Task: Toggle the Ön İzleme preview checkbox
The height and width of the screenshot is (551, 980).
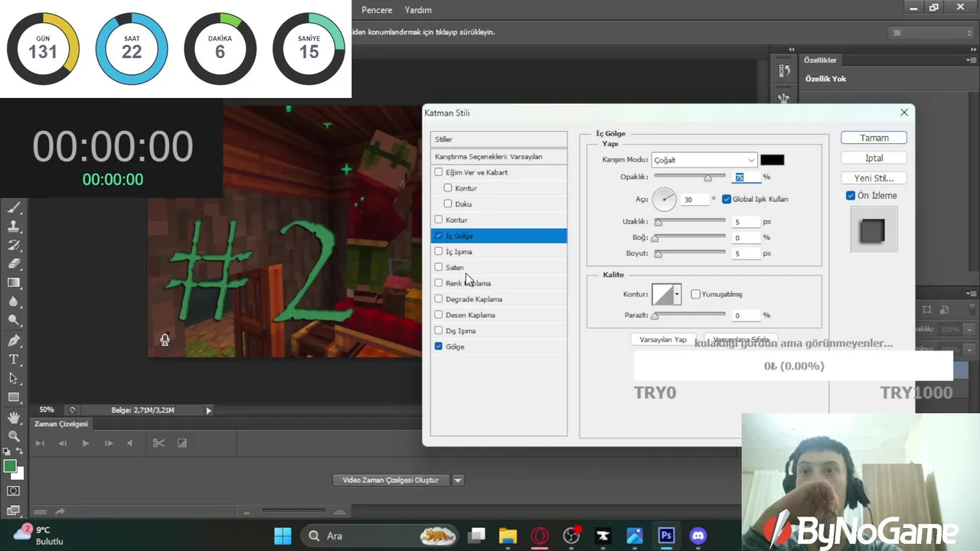Action: click(x=851, y=196)
